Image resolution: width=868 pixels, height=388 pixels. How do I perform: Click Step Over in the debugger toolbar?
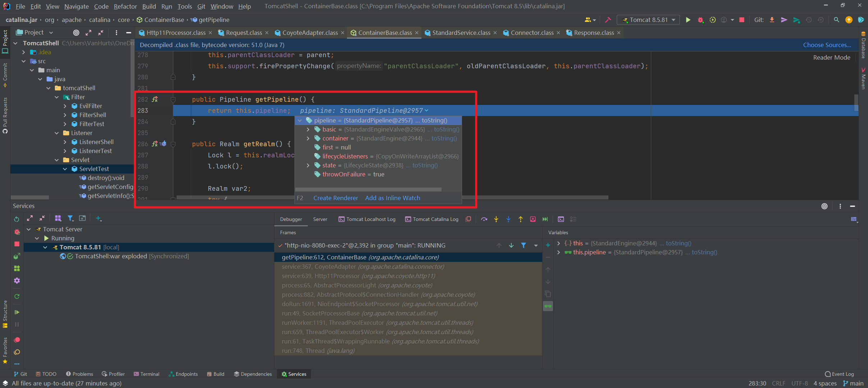[x=484, y=219]
